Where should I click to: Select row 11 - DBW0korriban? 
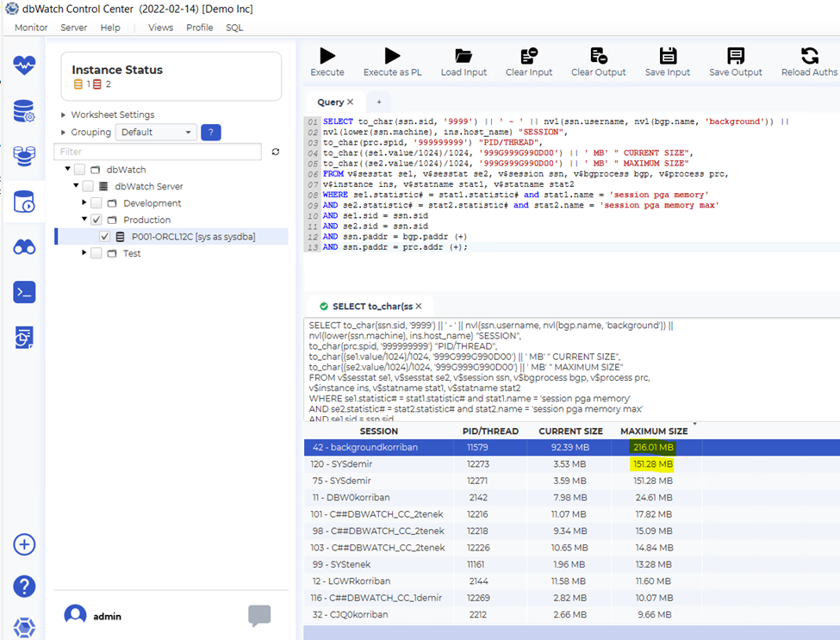571,498
